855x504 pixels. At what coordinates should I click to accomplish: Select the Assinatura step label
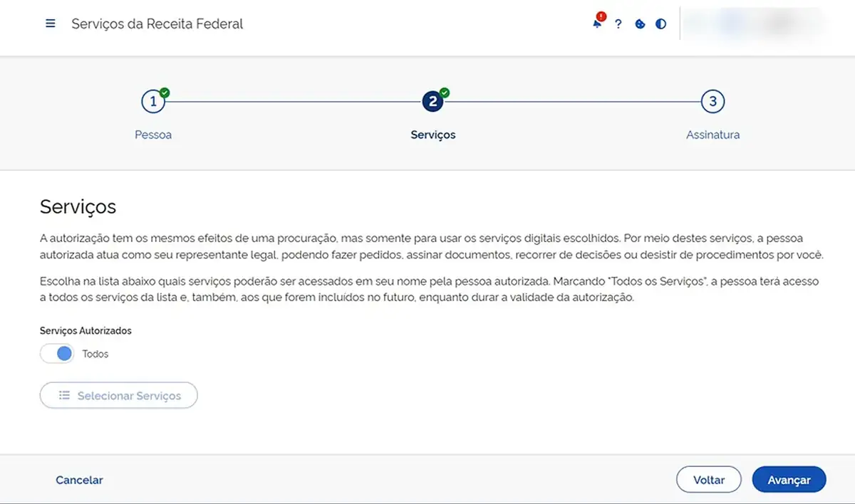712,135
